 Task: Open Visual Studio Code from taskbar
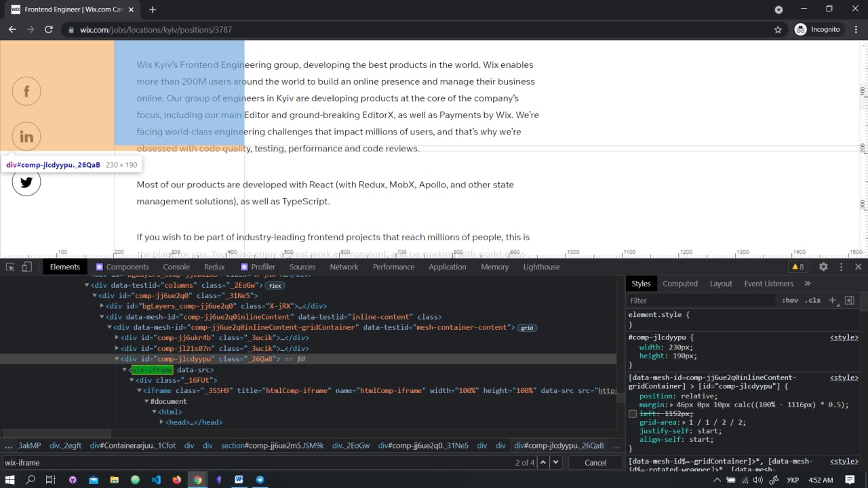156,479
